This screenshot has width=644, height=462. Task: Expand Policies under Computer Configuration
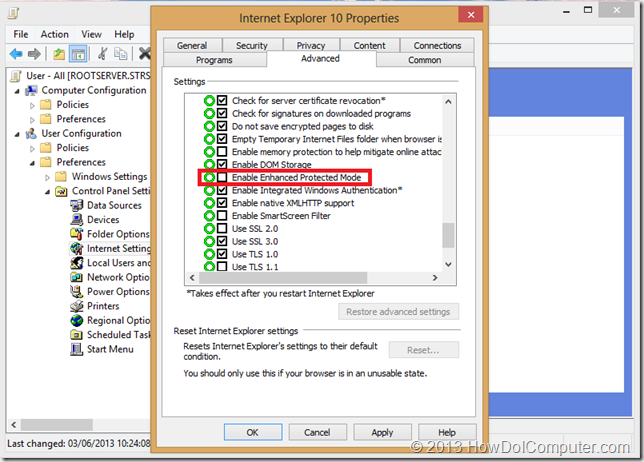coord(32,106)
